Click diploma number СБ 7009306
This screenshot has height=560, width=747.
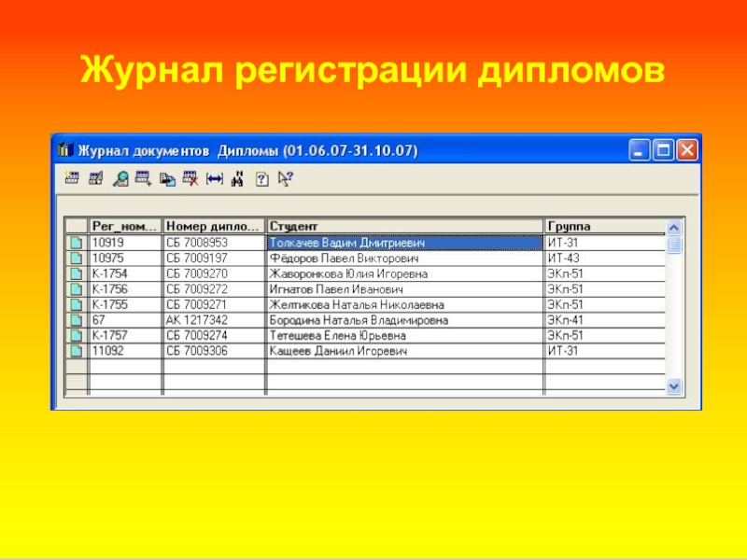click(x=214, y=351)
